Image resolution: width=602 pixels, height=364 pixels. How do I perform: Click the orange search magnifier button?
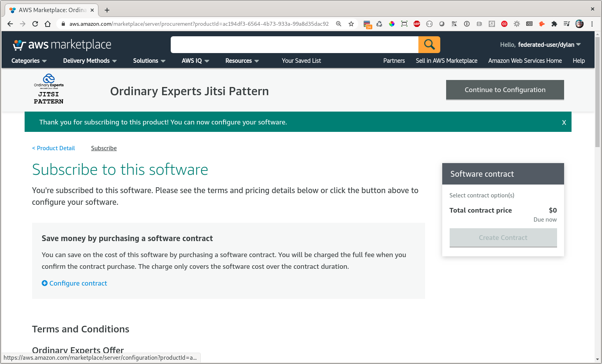tap(429, 44)
